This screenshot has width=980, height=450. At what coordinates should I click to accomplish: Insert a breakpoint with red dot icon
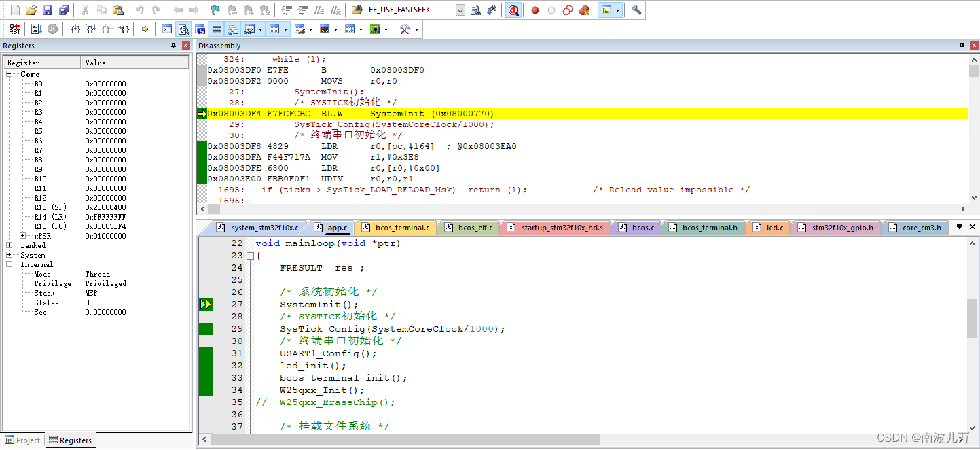tap(535, 10)
